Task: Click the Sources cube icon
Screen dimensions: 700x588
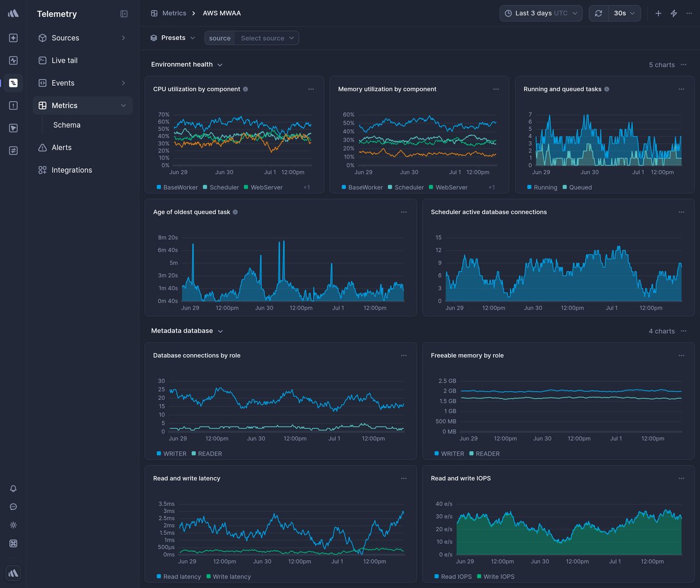Action: [42, 38]
